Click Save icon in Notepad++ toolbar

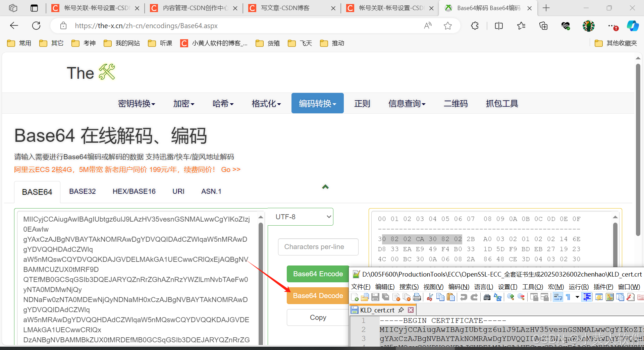coord(375,297)
